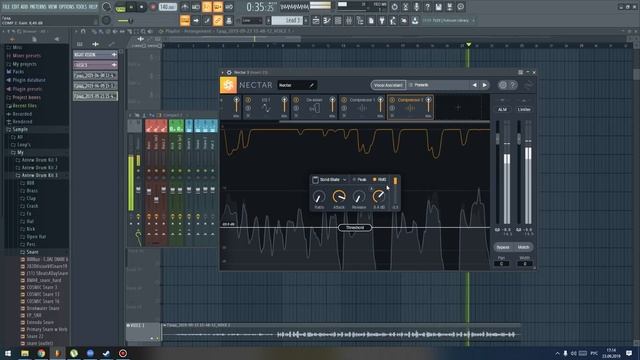
Task: Open the piano roll toolbar icon
Action: 327,20
